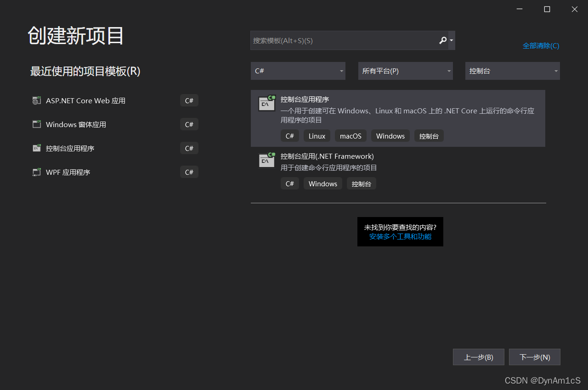The image size is (588, 390).
Task: Close the 创建新项目 dialog
Action: (575, 9)
